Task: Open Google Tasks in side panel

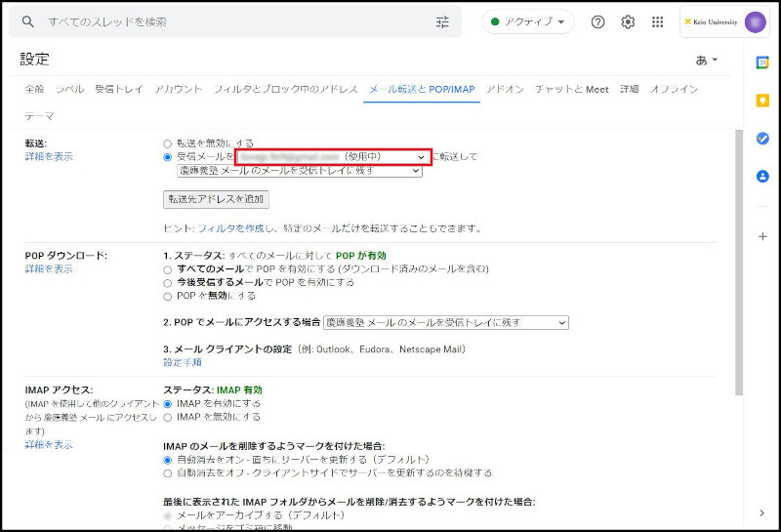Action: pyautogui.click(x=762, y=139)
